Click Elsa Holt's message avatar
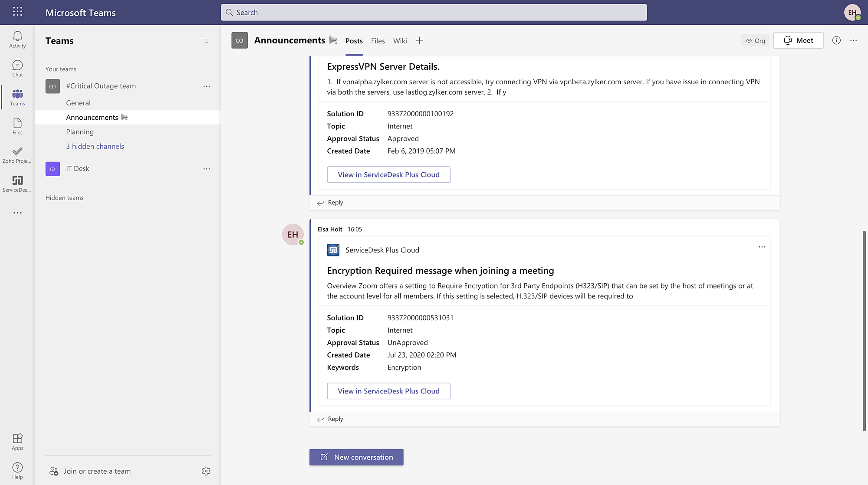 [x=293, y=235]
